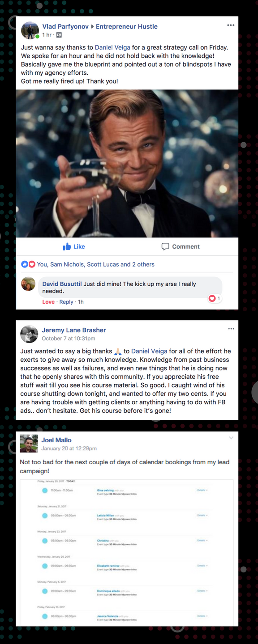The image size is (258, 644).
Task: Click the Comment button under Vlad's post
Action: [181, 246]
